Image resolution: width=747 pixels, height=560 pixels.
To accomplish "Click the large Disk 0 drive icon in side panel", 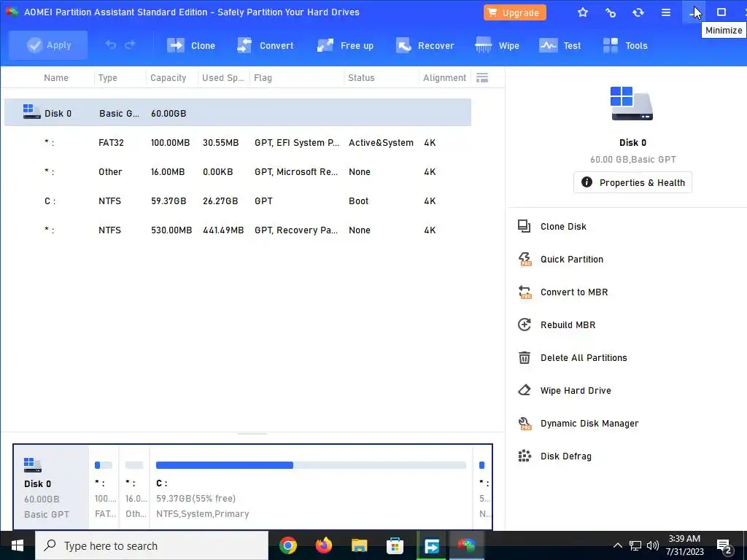I will (632, 104).
